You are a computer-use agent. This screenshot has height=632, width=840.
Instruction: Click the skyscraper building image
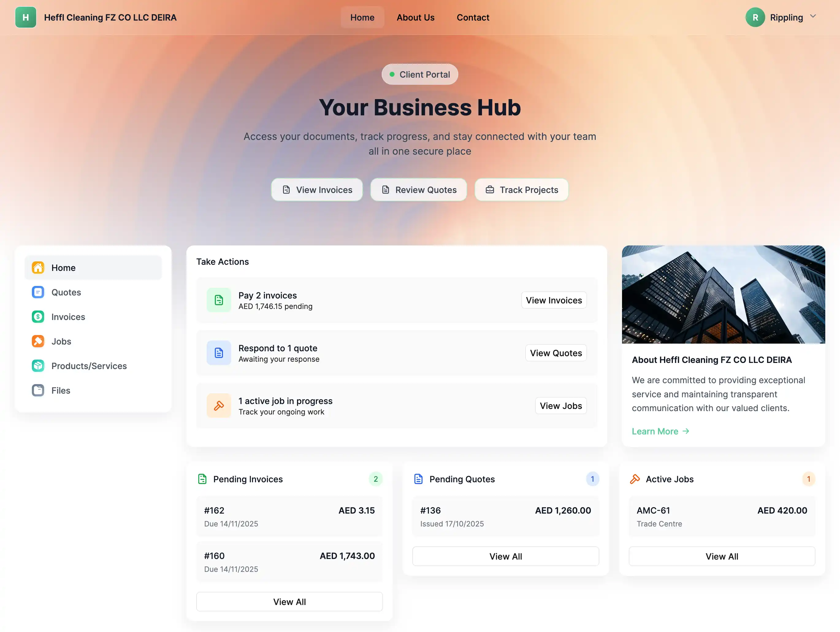723,295
